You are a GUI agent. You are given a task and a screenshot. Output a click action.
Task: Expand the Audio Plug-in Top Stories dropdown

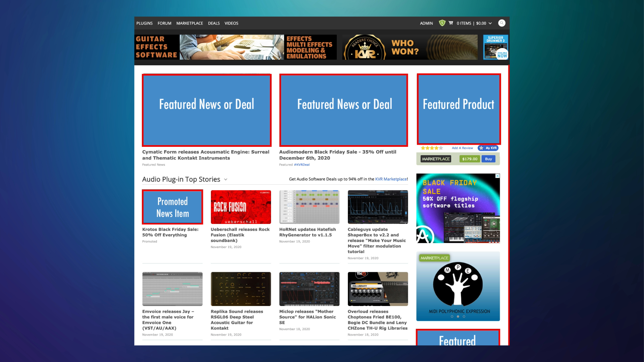[226, 180]
